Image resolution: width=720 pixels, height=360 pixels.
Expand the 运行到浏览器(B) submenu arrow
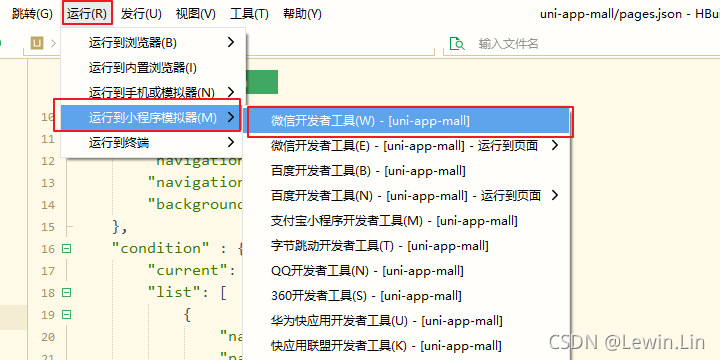click(x=231, y=43)
